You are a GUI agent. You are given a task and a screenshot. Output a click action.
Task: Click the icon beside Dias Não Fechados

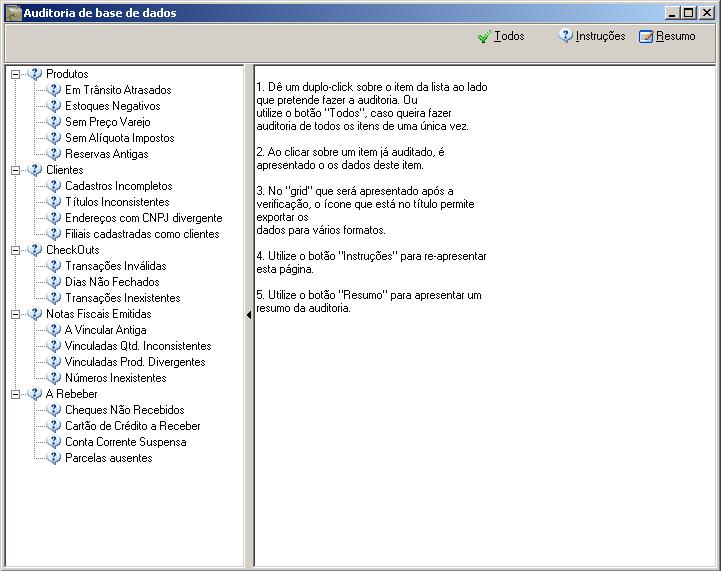53,282
